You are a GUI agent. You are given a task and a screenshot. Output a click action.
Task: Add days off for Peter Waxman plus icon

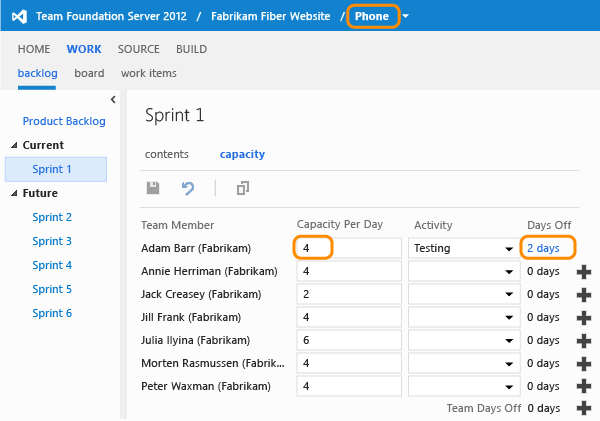tap(584, 386)
